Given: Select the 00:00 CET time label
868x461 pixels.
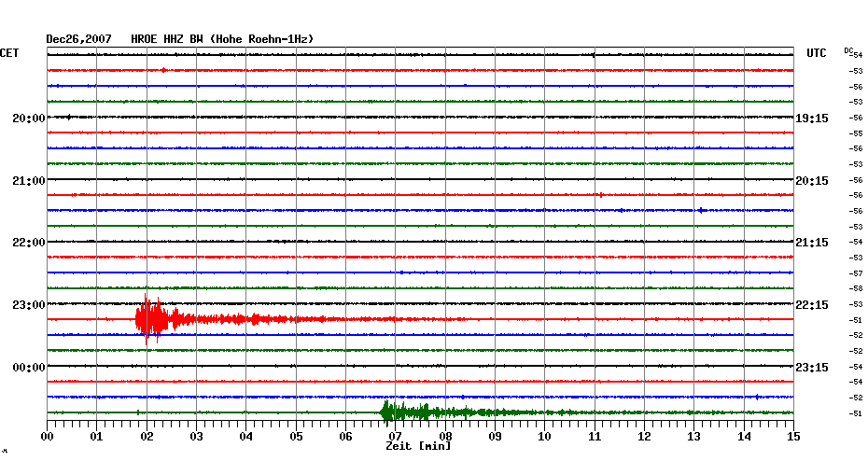Looking at the screenshot, I should 29,368.
